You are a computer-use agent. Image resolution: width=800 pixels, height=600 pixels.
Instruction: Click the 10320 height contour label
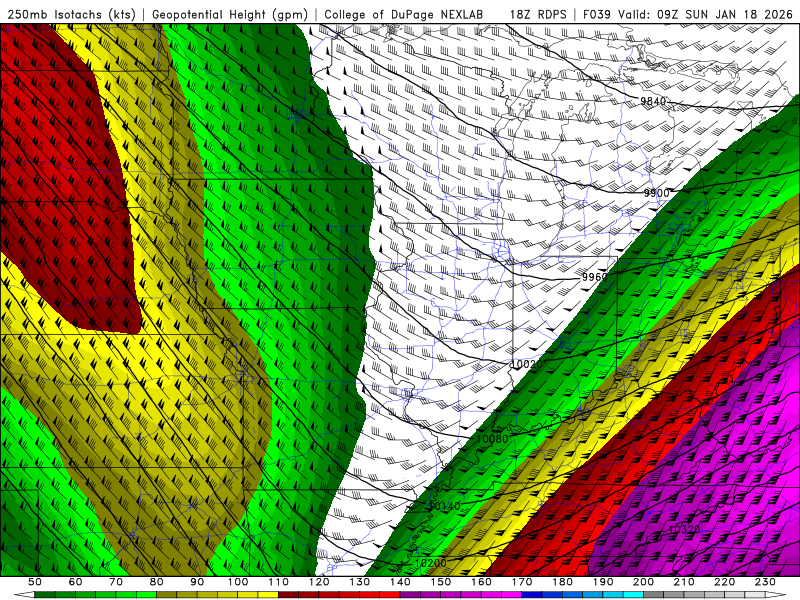(x=684, y=529)
